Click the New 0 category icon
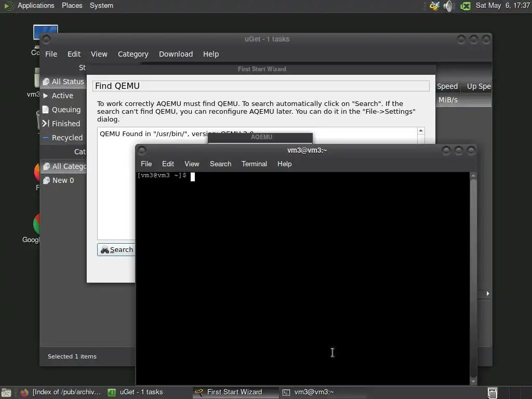This screenshot has height=399, width=532. (x=46, y=180)
